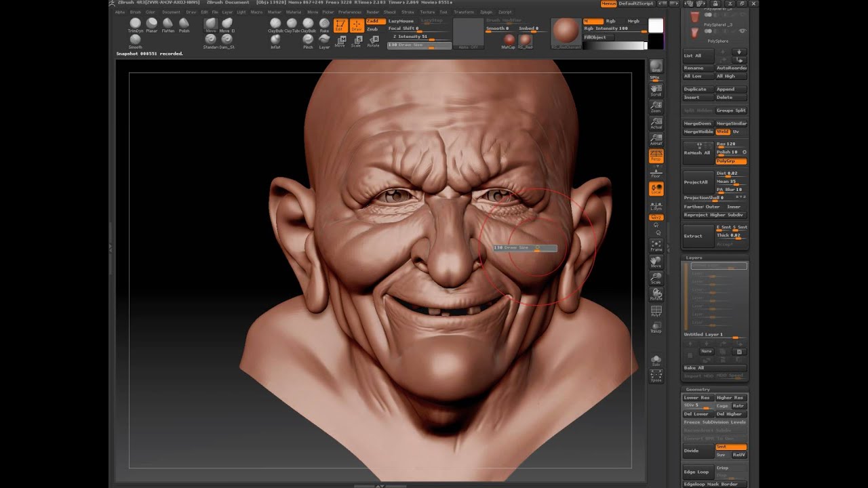This screenshot has width=868, height=488.
Task: Click the Rotate tool in top shelf
Action: [x=373, y=41]
